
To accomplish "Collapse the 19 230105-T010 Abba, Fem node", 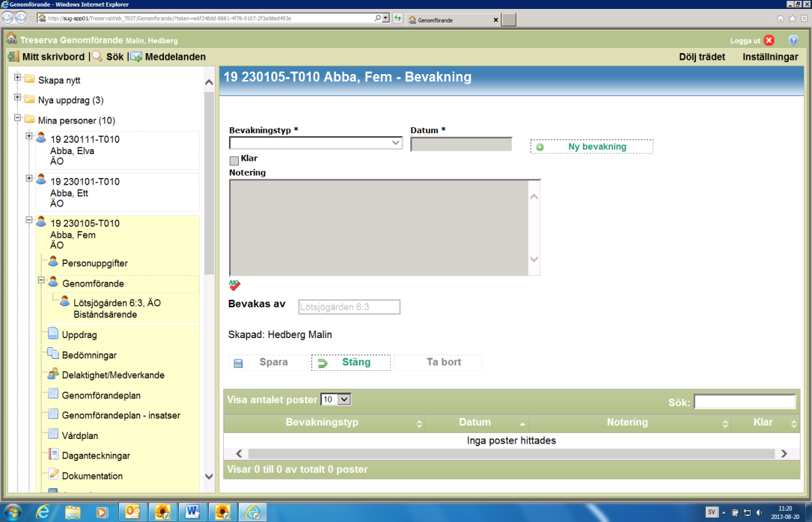I will [29, 220].
